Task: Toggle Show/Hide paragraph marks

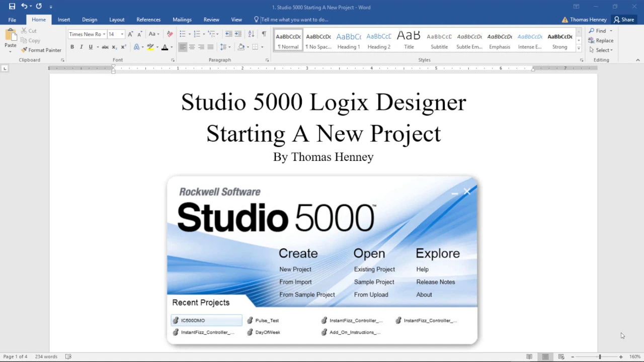Action: pos(264,34)
